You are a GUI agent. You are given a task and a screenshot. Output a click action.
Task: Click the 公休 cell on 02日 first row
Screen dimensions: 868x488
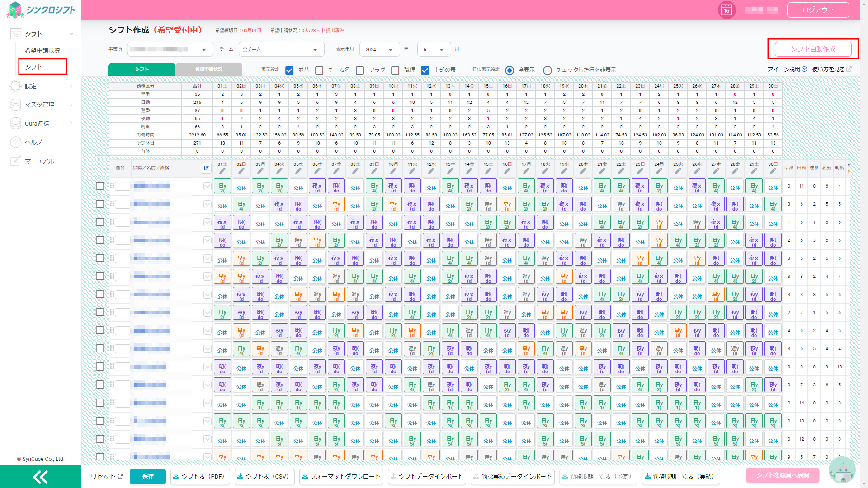pyautogui.click(x=241, y=186)
